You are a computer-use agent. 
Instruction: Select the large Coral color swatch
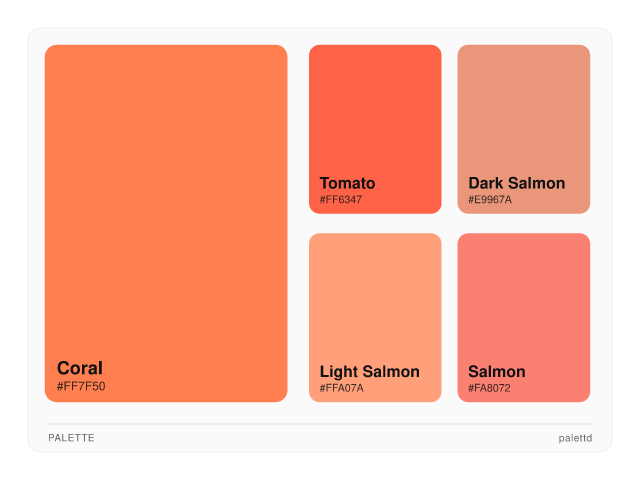tap(166, 200)
